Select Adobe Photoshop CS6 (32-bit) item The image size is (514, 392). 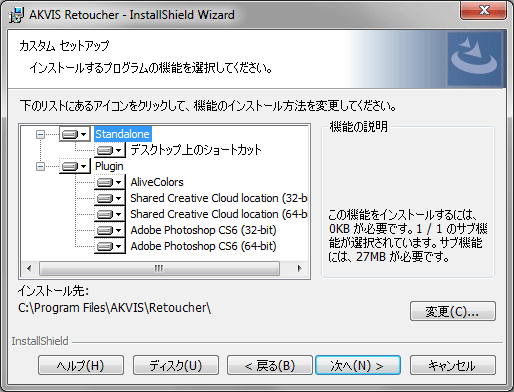203,230
